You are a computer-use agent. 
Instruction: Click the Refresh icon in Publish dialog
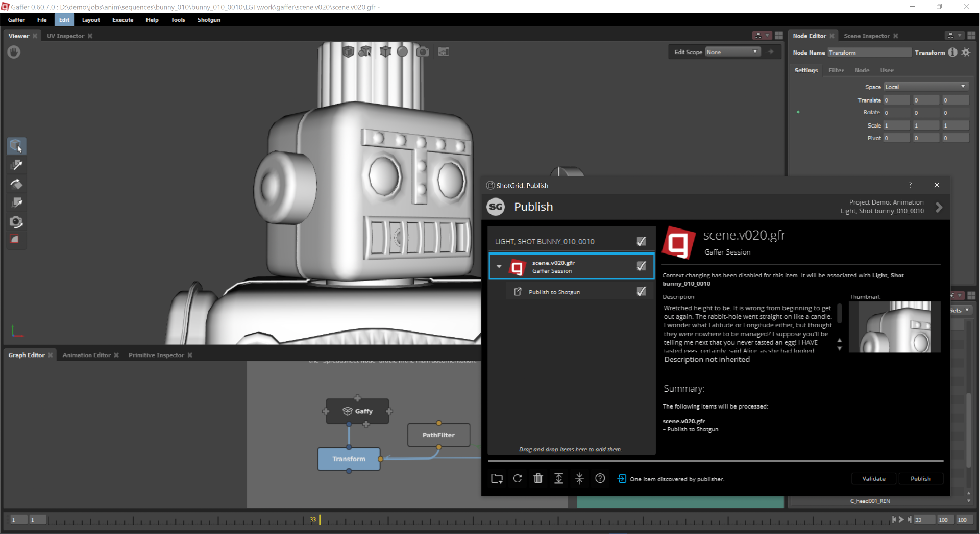pos(518,478)
